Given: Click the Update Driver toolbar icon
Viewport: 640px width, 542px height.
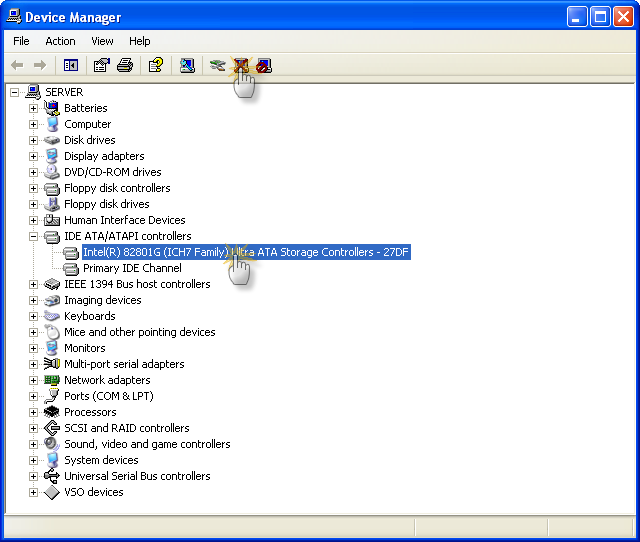Looking at the screenshot, I should [x=217, y=65].
